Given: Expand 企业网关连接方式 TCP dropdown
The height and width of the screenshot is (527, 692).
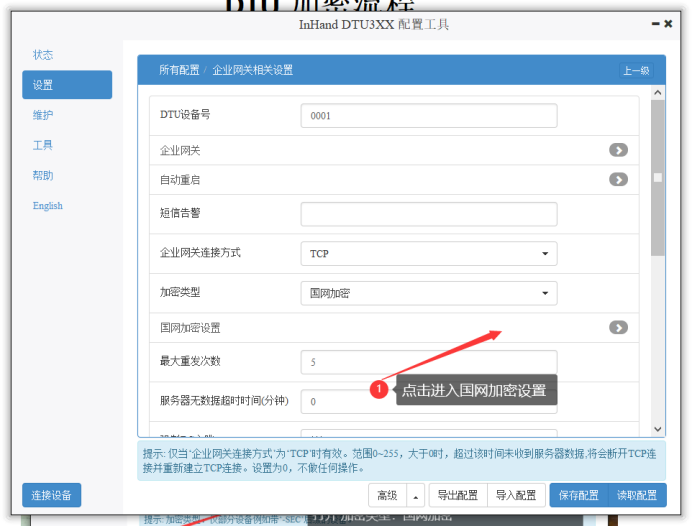Looking at the screenshot, I should (428, 254).
